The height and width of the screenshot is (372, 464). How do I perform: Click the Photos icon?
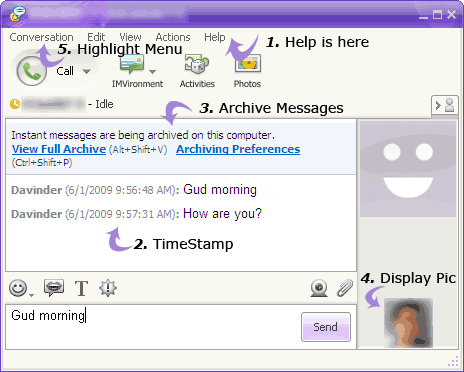(248, 63)
